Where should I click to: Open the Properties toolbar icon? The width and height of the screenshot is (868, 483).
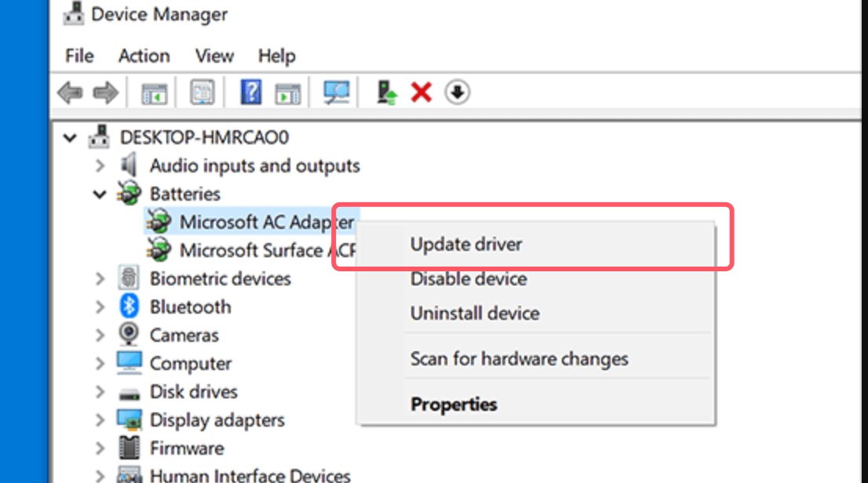tap(201, 92)
